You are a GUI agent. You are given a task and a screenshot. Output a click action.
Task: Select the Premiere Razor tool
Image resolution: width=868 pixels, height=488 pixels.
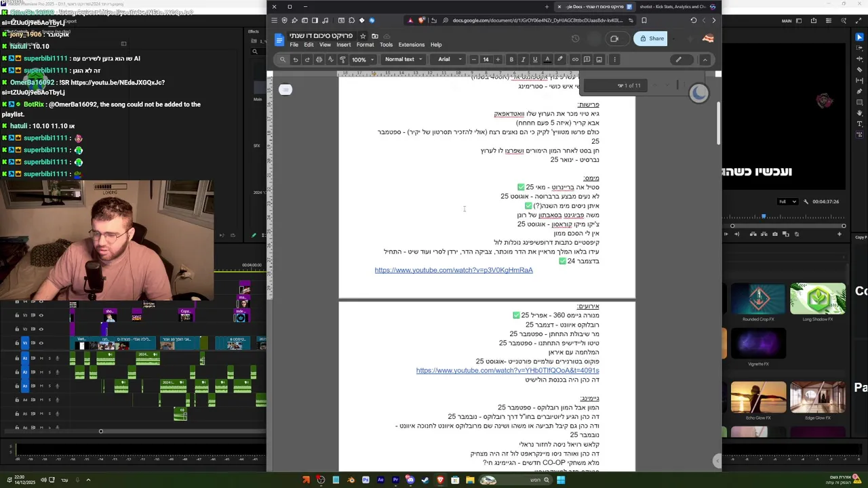point(859,69)
